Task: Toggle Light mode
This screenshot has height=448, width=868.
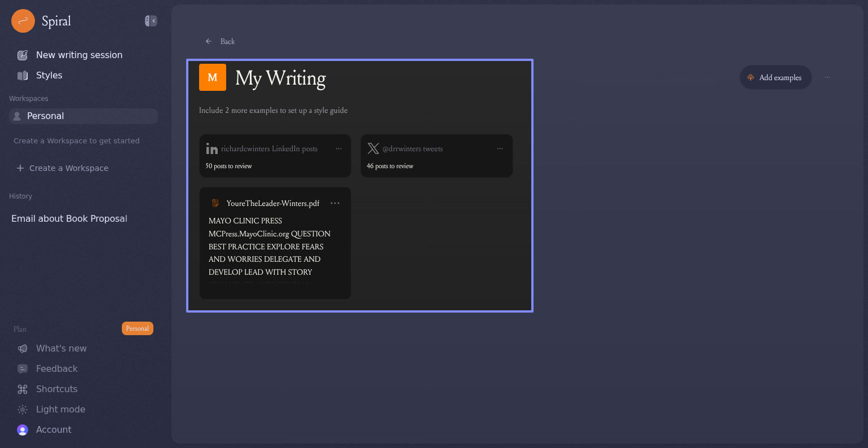Action: coord(60,409)
